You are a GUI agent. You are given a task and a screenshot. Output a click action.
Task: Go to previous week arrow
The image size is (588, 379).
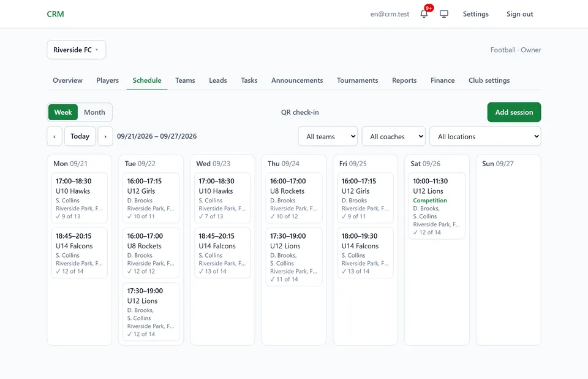tap(55, 136)
